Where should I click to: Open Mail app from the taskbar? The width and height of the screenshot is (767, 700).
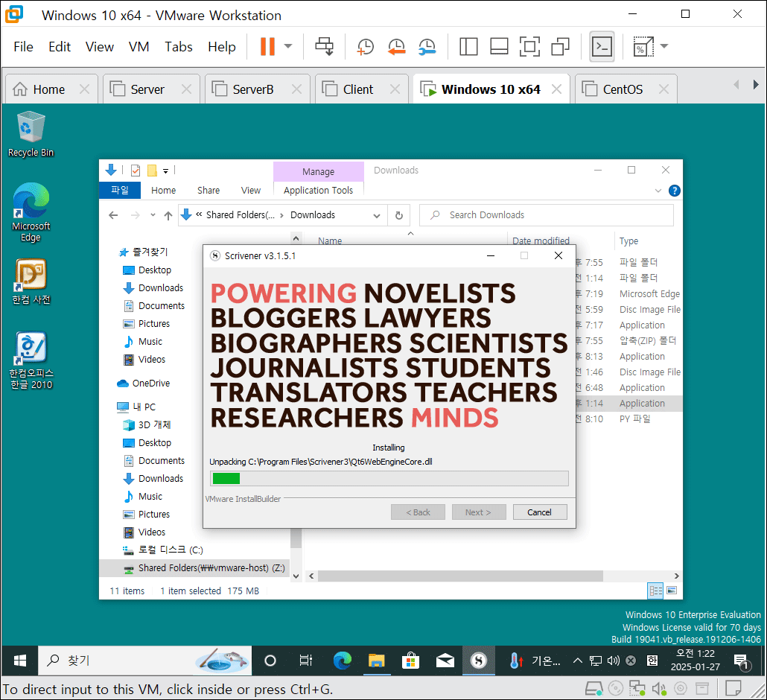click(x=445, y=661)
